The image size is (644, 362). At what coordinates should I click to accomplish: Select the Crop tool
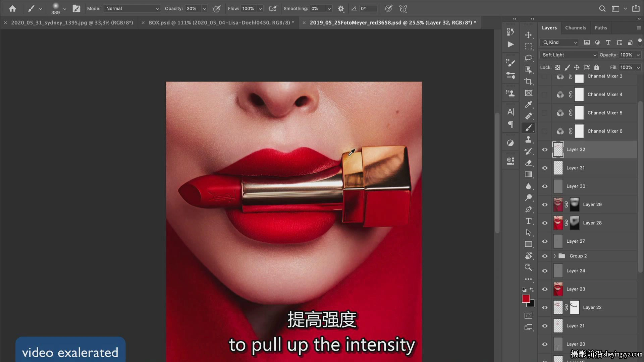tap(528, 81)
